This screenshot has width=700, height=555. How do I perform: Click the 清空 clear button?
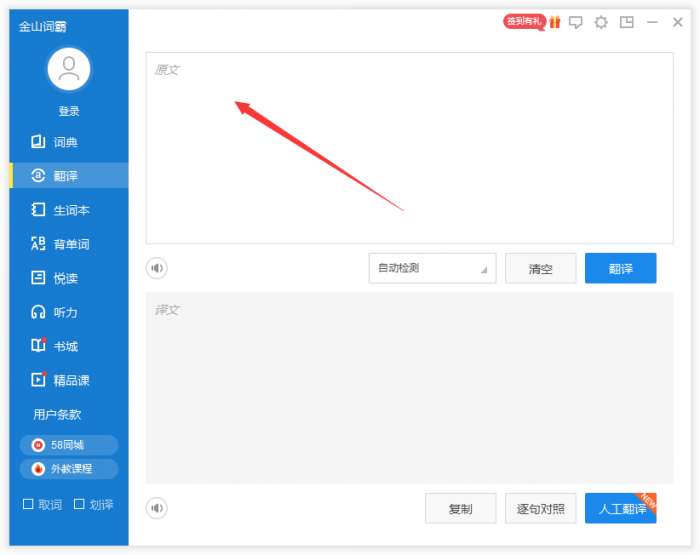541,268
